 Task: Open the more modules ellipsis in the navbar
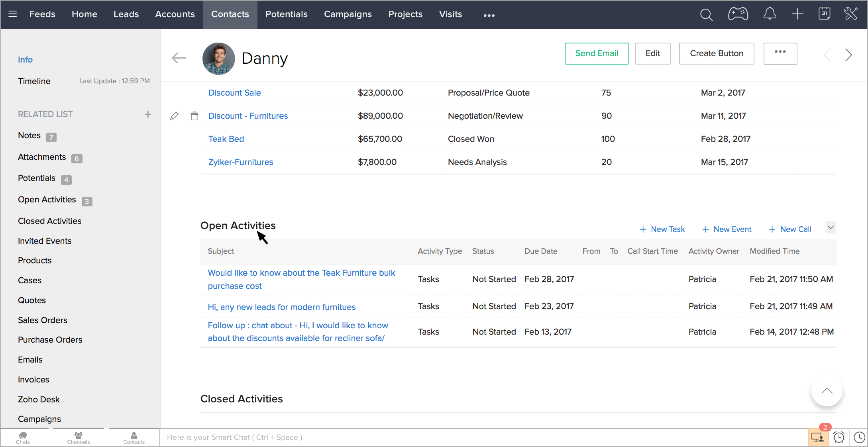(x=489, y=15)
